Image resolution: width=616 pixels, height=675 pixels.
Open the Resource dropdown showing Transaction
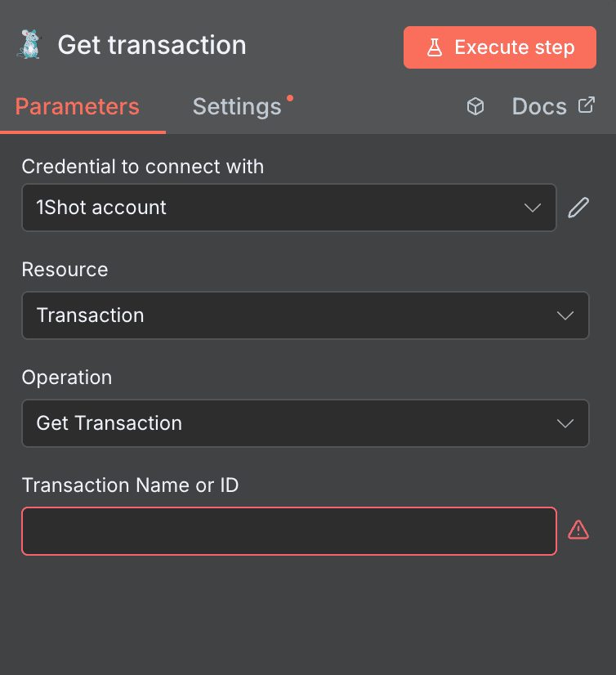click(305, 315)
